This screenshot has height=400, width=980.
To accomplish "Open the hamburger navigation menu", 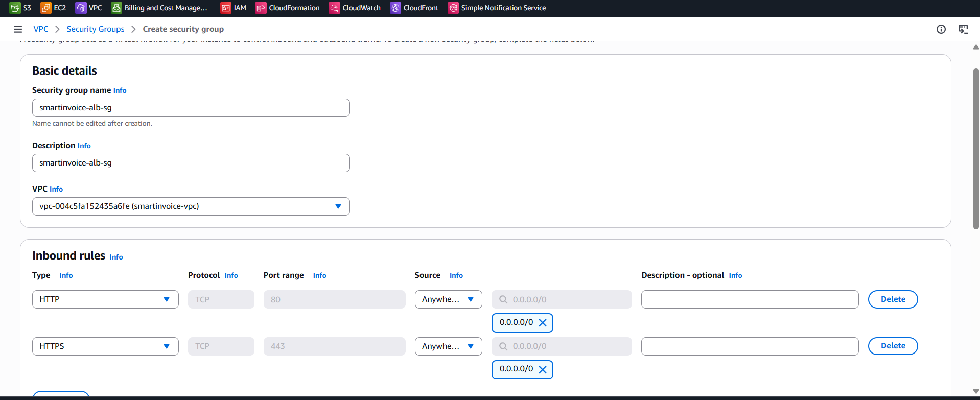I will (18, 29).
